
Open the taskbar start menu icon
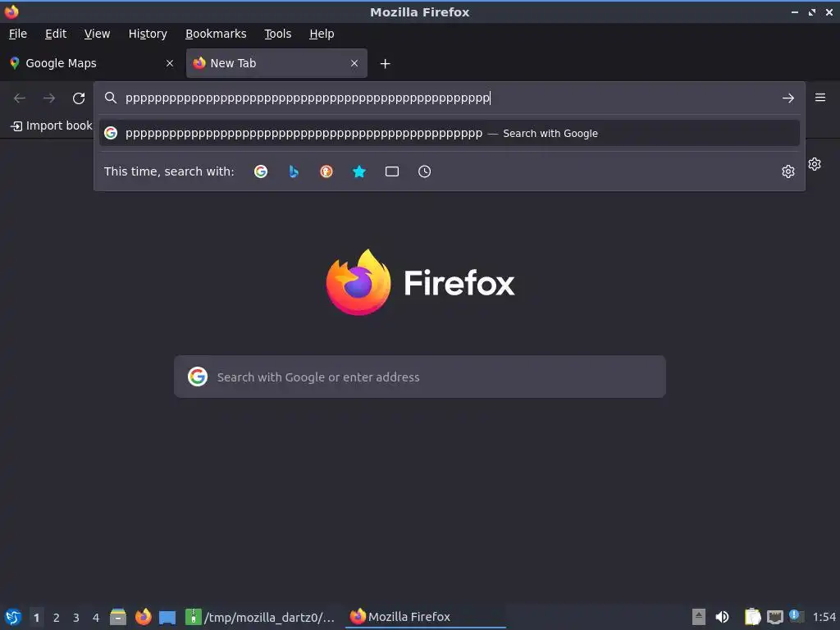(x=13, y=617)
